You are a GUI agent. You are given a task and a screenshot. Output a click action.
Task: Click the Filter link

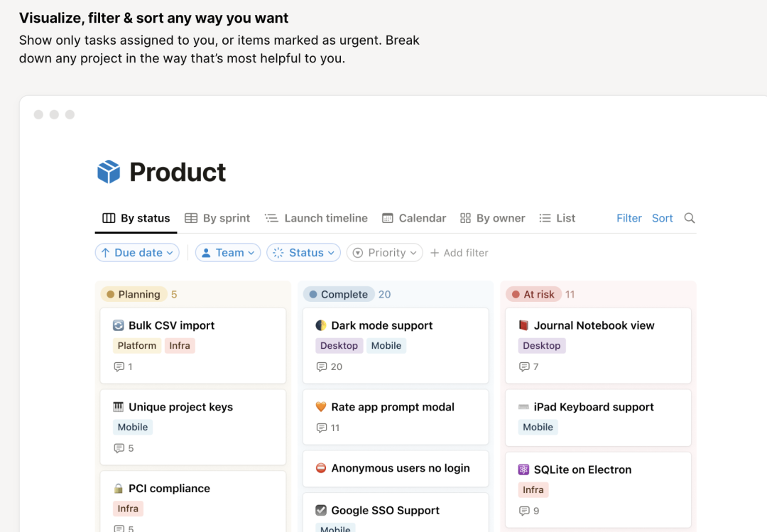click(x=629, y=218)
